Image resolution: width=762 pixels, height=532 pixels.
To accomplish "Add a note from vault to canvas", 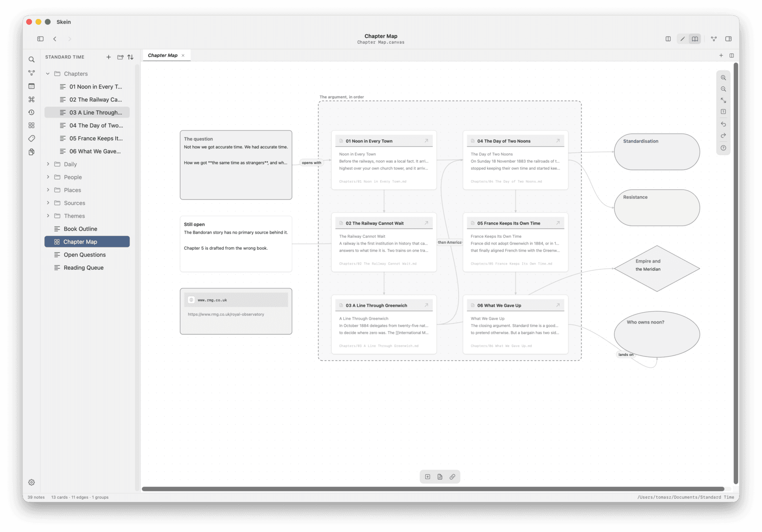I will (440, 477).
